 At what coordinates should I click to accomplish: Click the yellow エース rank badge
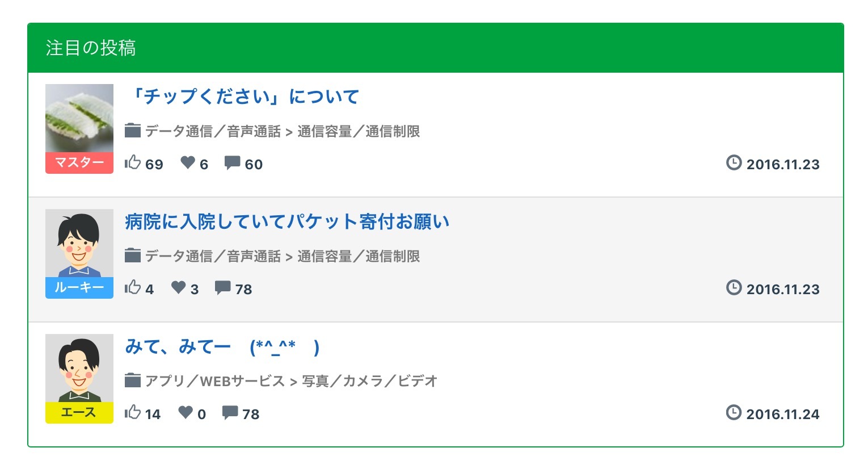click(x=79, y=413)
